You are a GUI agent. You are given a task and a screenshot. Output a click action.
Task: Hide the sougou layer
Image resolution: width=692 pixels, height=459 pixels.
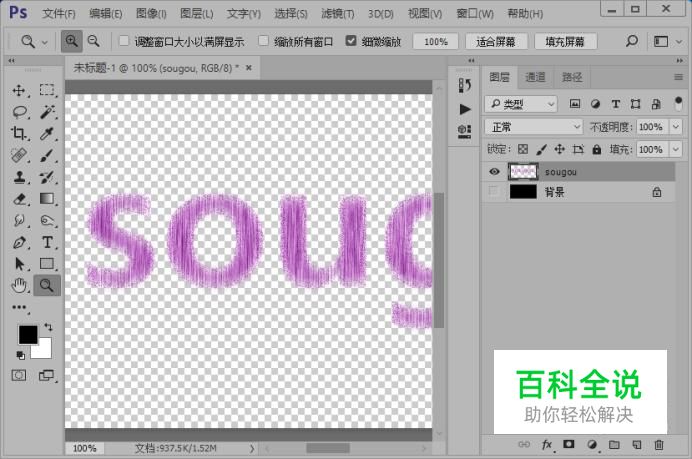[494, 172]
